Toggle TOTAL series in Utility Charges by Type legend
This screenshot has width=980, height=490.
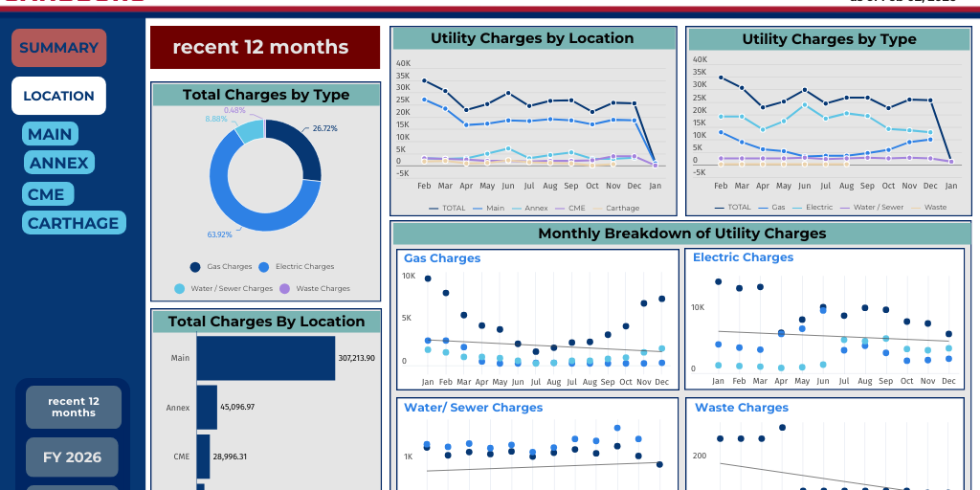coord(733,207)
